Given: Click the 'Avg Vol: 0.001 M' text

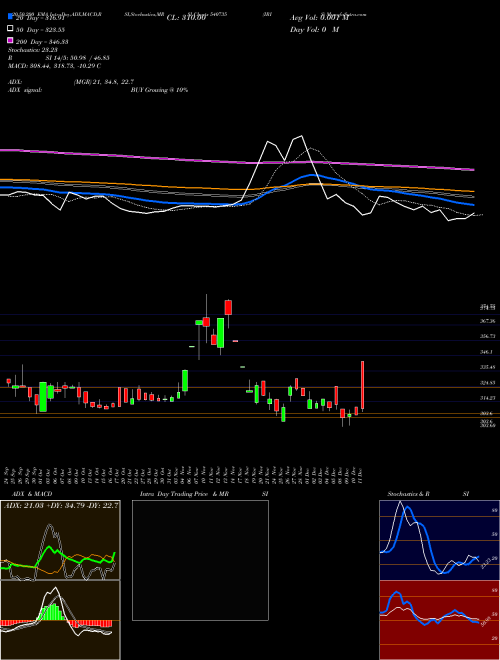Looking at the screenshot, I should tap(319, 18).
